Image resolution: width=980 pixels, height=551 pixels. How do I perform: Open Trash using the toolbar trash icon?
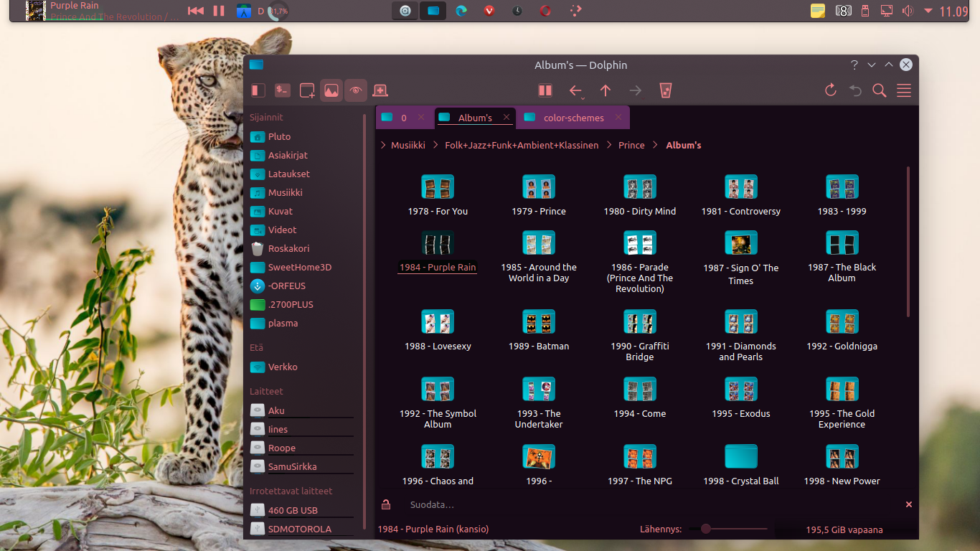(665, 90)
